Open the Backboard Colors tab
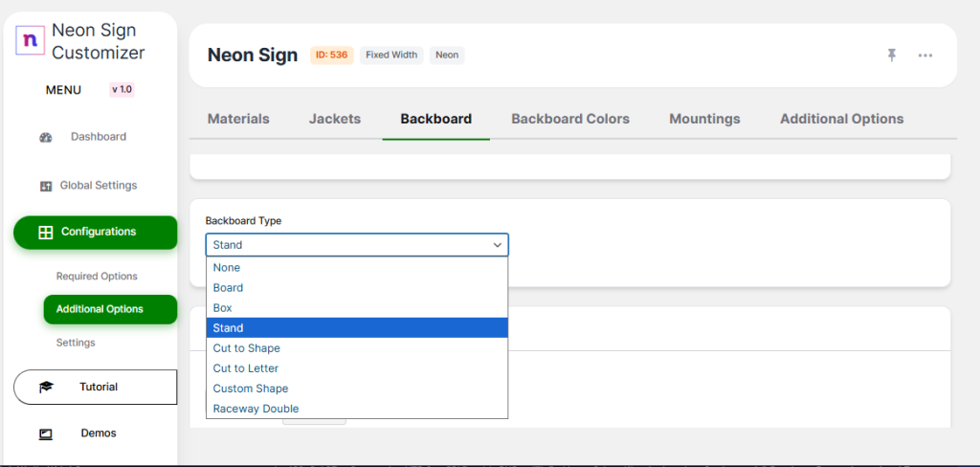Viewport: 980px width, 467px height. [x=570, y=119]
